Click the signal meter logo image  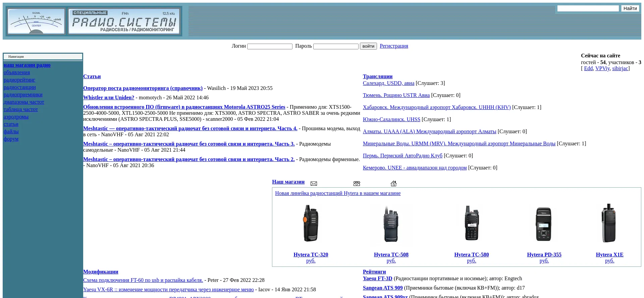(x=36, y=21)
